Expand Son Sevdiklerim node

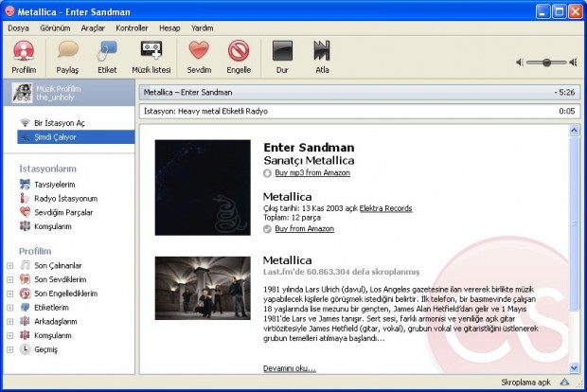point(10,279)
